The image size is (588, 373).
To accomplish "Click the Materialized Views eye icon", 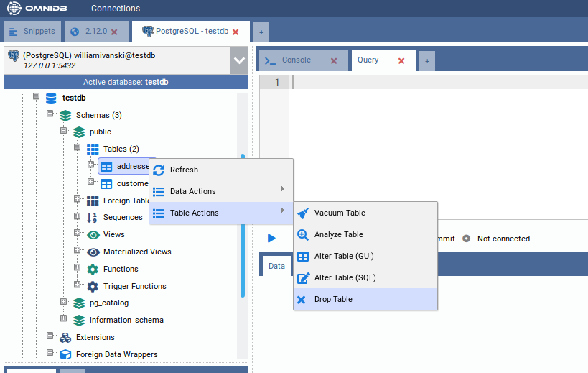I will pyautogui.click(x=93, y=252).
